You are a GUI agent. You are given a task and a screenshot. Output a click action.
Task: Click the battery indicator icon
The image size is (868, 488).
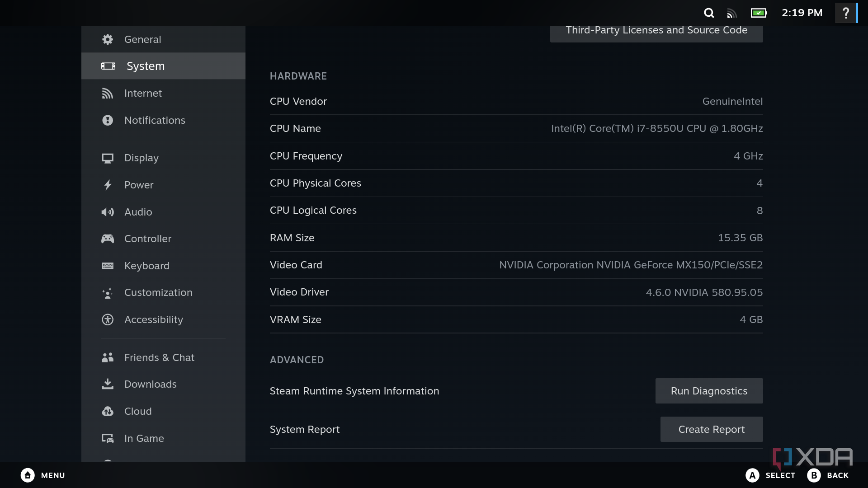759,13
